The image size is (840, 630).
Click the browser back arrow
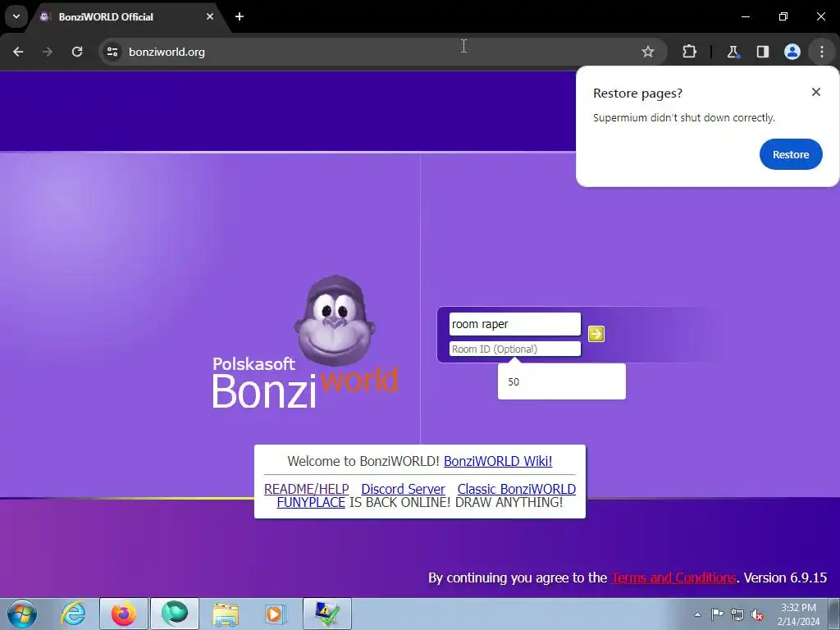(18, 52)
